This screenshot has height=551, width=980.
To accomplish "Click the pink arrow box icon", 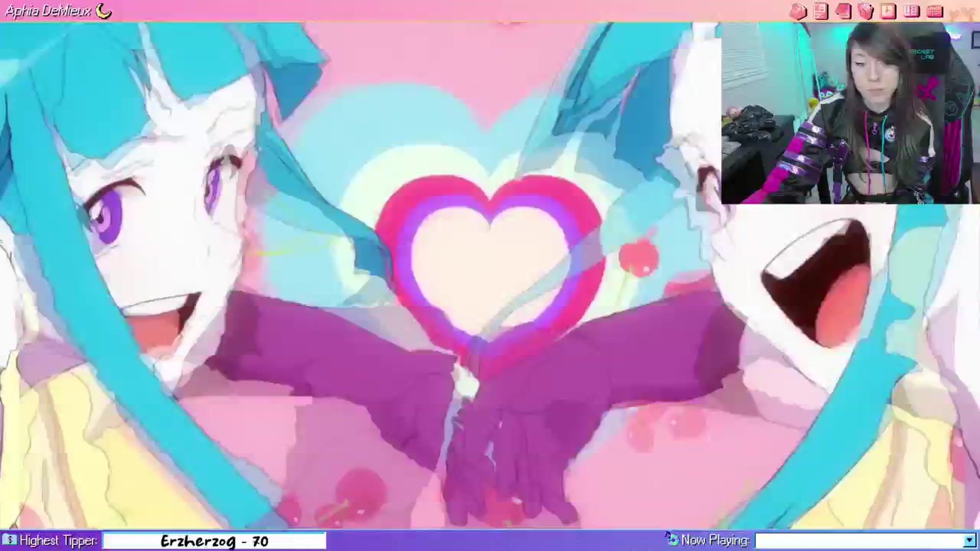I will click(798, 11).
